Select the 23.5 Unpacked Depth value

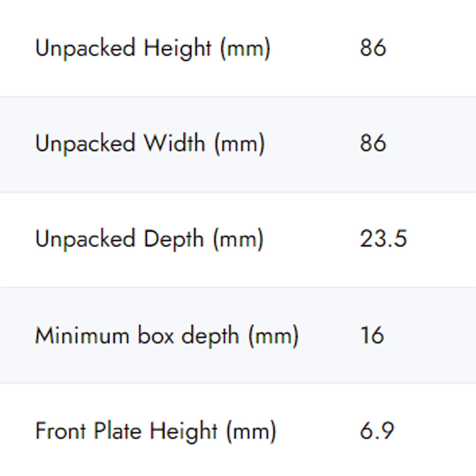pyautogui.click(x=383, y=239)
